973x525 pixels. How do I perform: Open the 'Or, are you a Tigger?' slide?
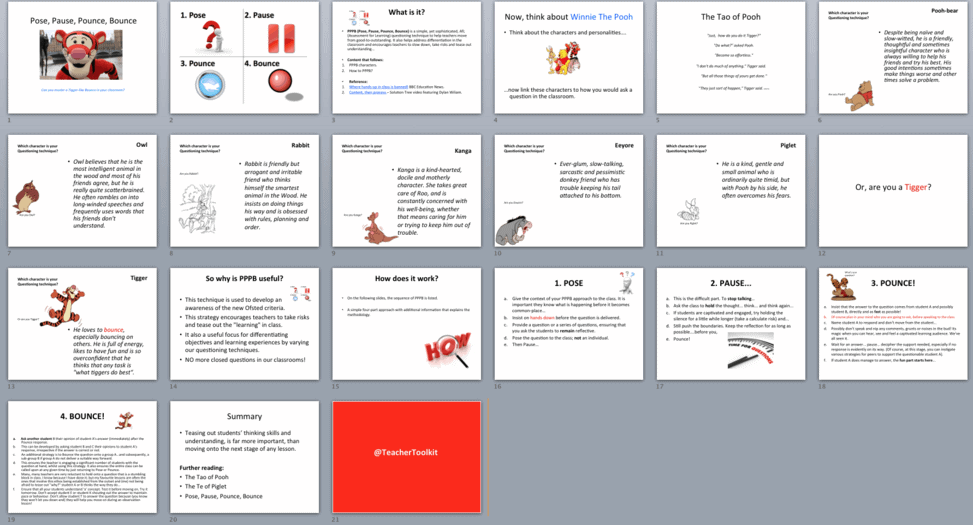[x=893, y=191]
